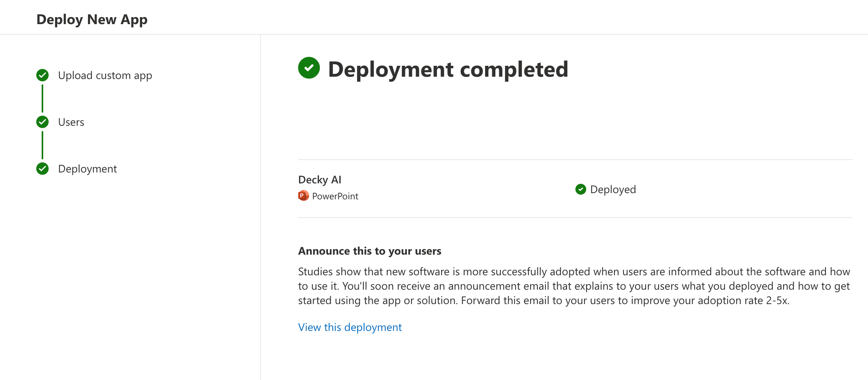Image resolution: width=868 pixels, height=380 pixels.
Task: Click the Decky AI app name
Action: tap(320, 179)
